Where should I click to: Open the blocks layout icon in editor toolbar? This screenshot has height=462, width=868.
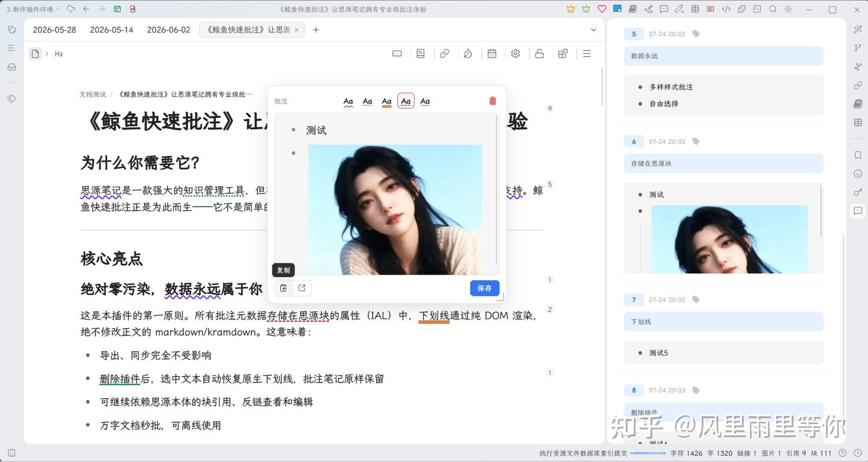[x=563, y=54]
